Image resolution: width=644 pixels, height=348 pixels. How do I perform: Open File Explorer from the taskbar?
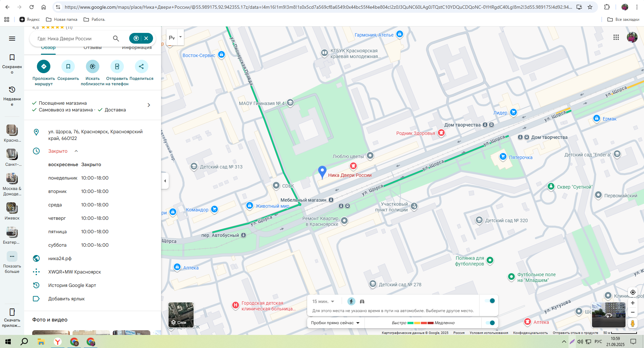(41, 342)
